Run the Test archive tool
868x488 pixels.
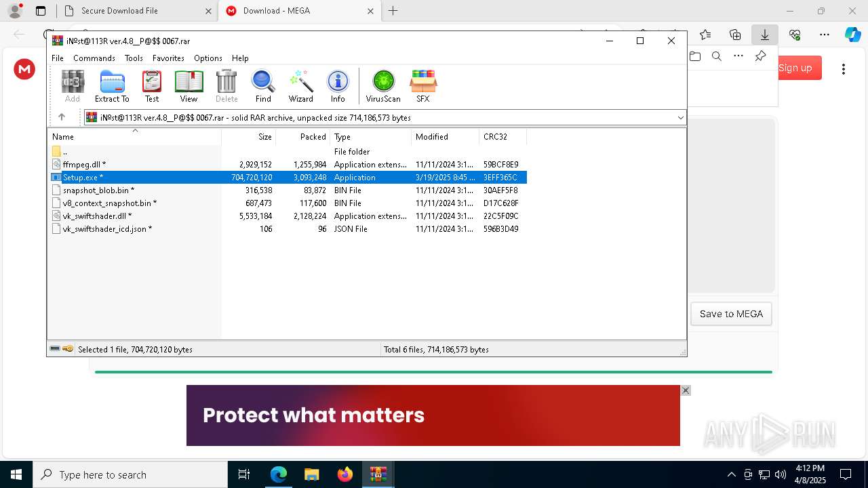[x=152, y=86]
